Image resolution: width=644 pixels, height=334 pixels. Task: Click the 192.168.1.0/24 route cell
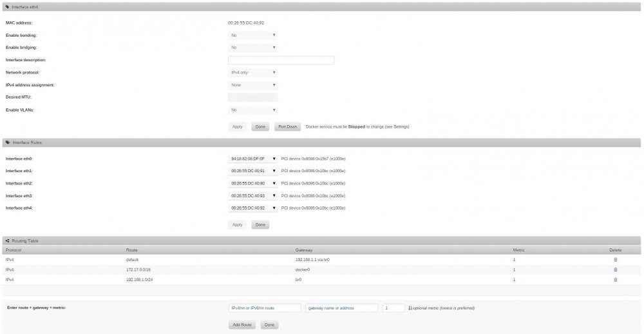139,280
